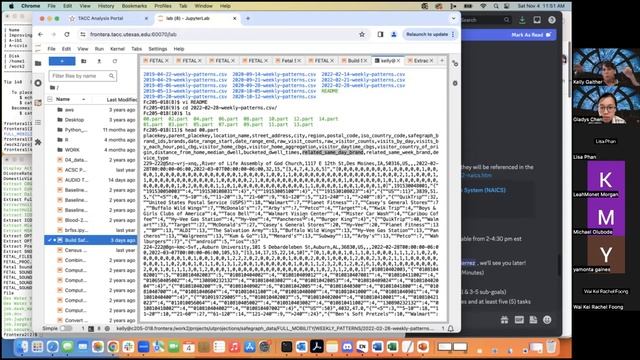Screen dimensions: 640x360
Task: Select the Census ... file row
Action: coord(91,250)
